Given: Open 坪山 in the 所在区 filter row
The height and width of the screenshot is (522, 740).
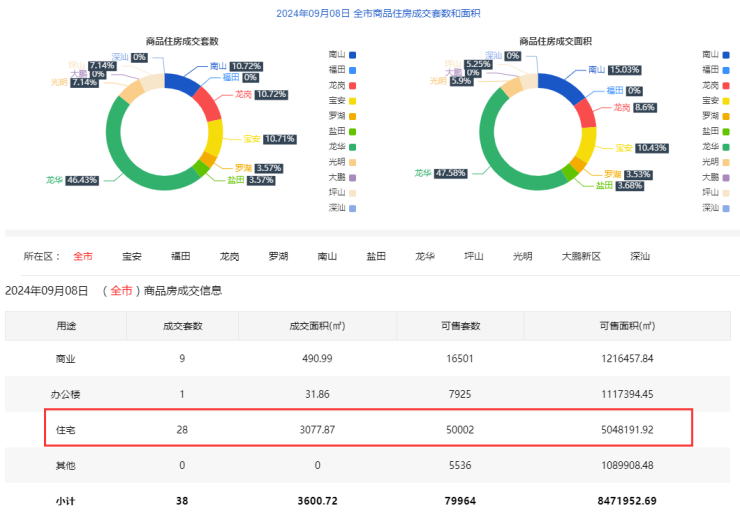Looking at the screenshot, I should [473, 257].
